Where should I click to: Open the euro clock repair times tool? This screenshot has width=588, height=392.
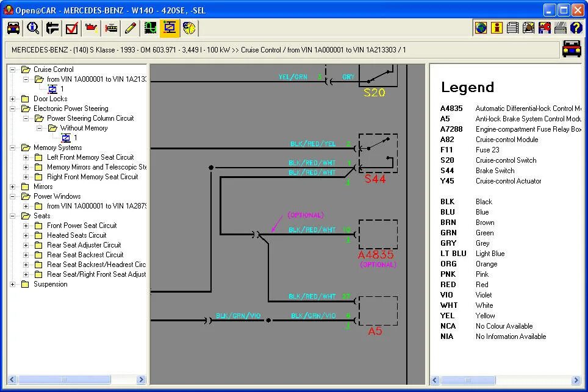pos(189,28)
